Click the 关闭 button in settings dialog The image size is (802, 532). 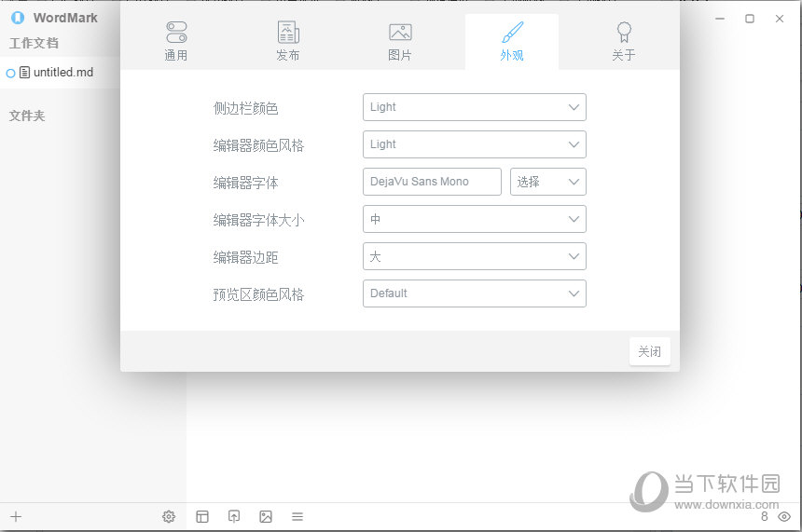point(650,351)
